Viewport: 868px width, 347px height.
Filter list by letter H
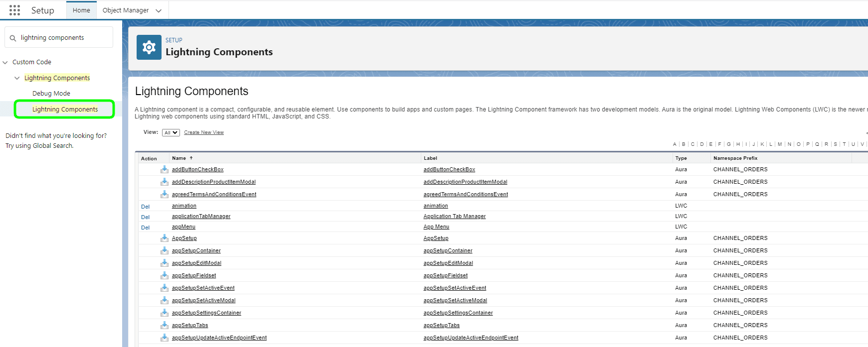click(738, 144)
